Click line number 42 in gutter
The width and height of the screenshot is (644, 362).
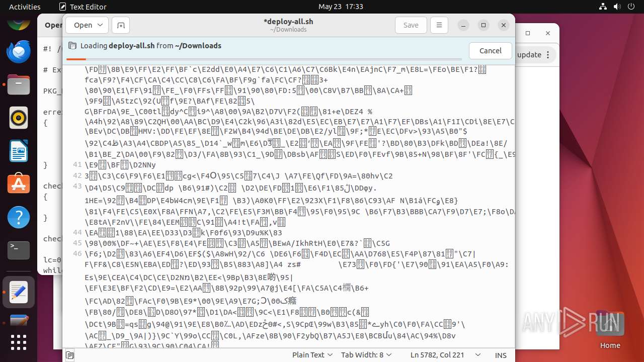[x=77, y=175]
